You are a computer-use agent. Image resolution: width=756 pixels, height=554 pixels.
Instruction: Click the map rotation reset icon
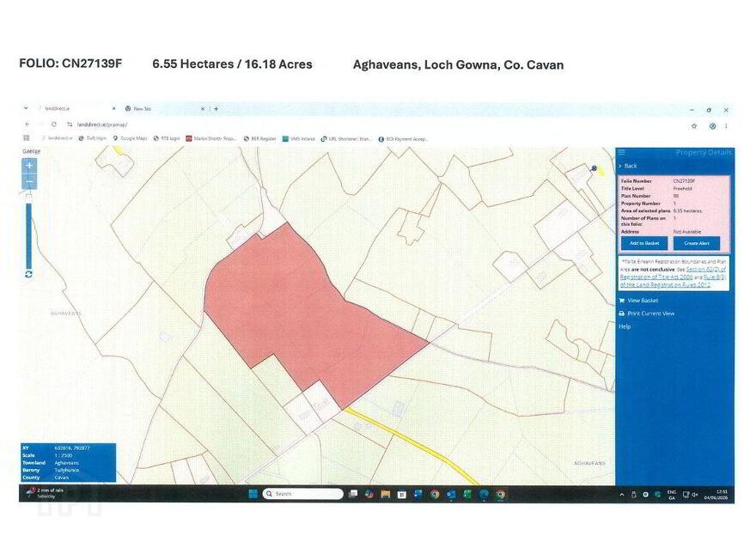pyautogui.click(x=28, y=274)
